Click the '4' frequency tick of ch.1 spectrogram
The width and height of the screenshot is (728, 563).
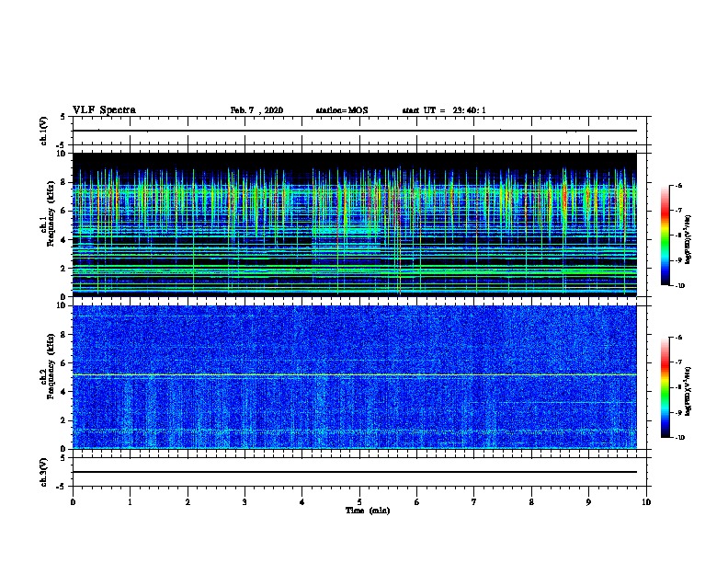point(63,240)
